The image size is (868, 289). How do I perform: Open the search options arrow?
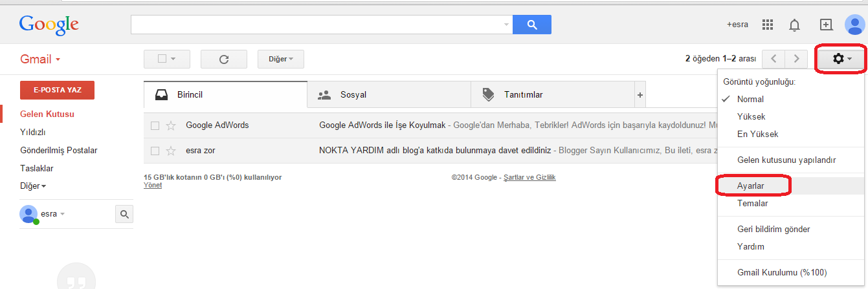[x=506, y=25]
